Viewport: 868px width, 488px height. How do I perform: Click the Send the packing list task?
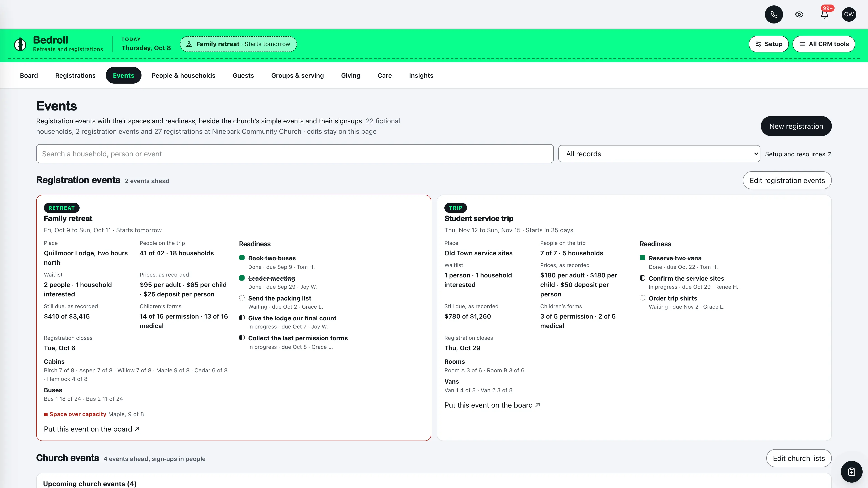point(280,298)
